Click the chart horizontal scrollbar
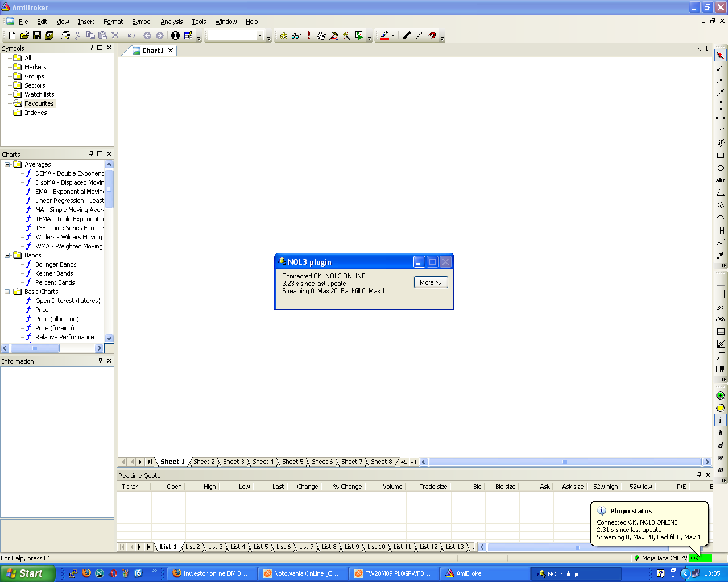Image resolution: width=728 pixels, height=582 pixels. tap(565, 462)
